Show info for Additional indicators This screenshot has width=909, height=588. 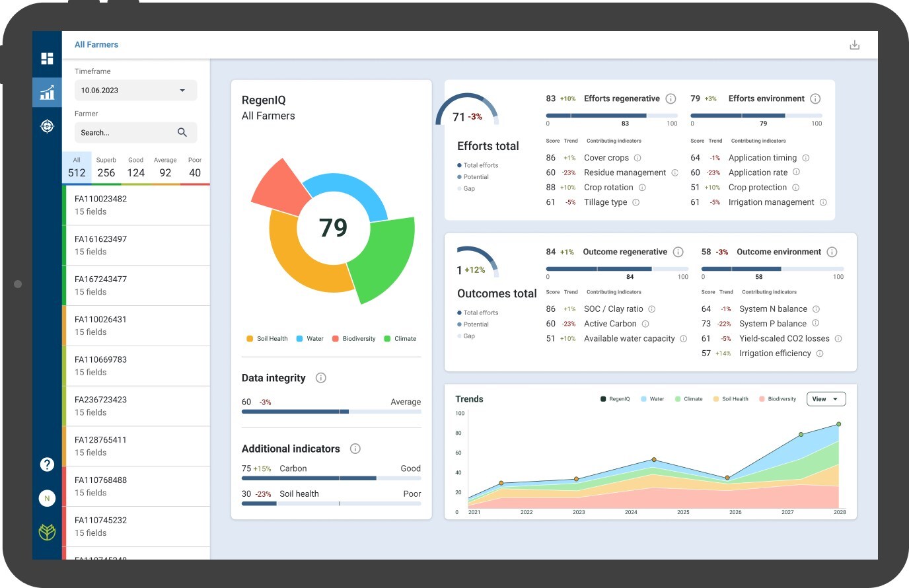tap(355, 449)
